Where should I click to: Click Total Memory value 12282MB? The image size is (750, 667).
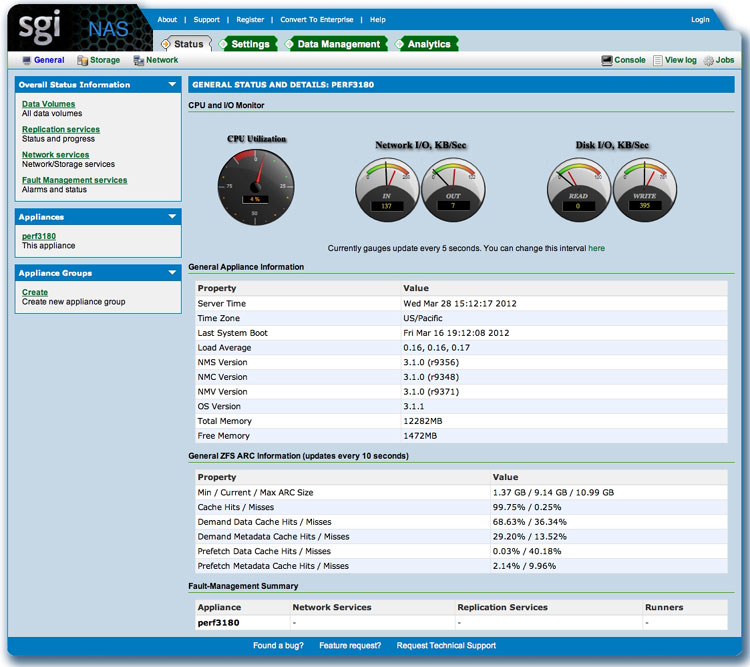(423, 421)
